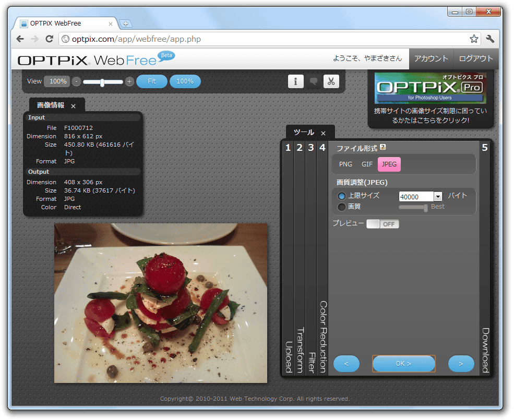Close the ツール panel
The image size is (514, 420).
pos(323,133)
